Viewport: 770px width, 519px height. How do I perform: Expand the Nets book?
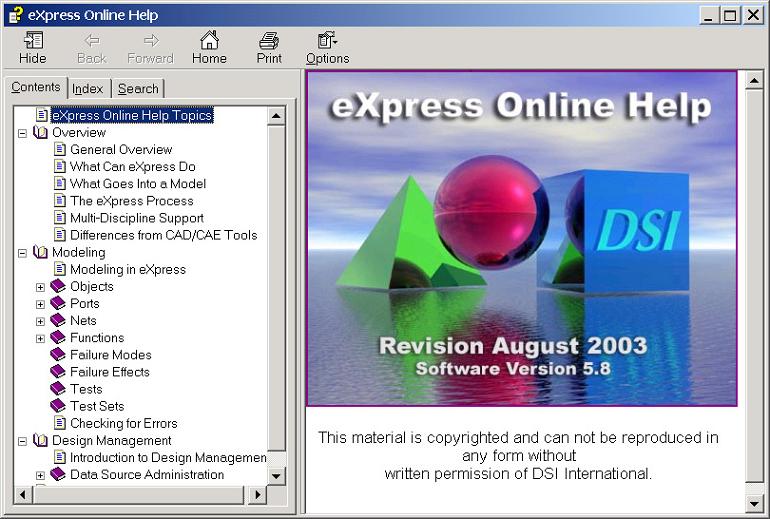40,322
